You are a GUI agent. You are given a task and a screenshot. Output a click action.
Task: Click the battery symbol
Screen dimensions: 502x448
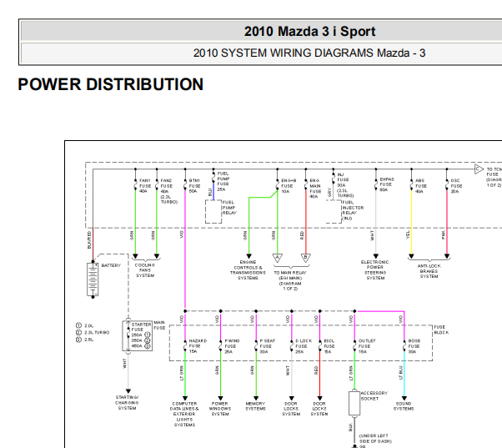[x=93, y=279]
